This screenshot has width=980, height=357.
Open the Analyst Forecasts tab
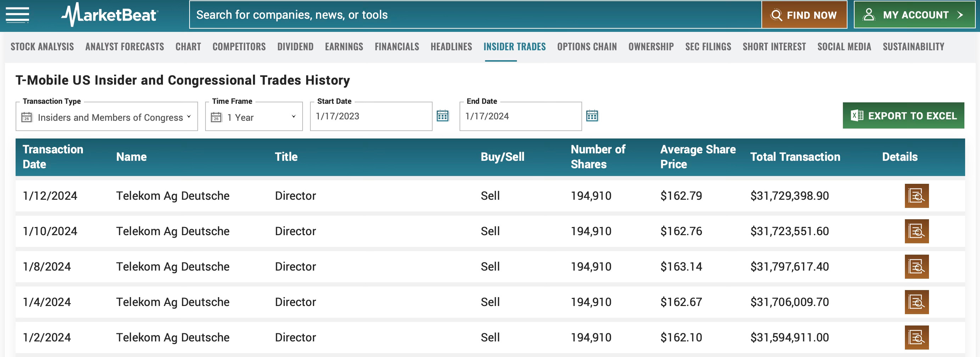[124, 46]
